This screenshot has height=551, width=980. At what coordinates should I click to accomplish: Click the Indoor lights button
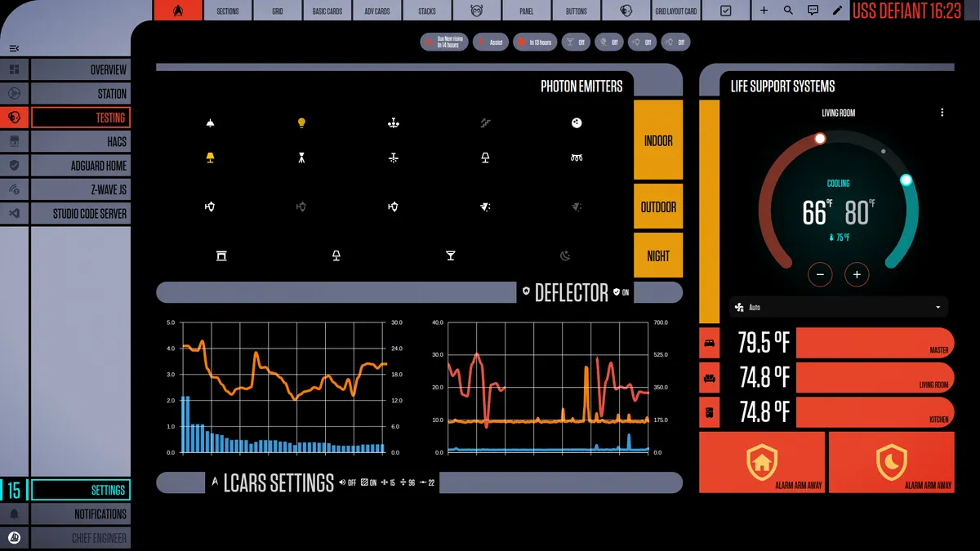[x=658, y=140]
